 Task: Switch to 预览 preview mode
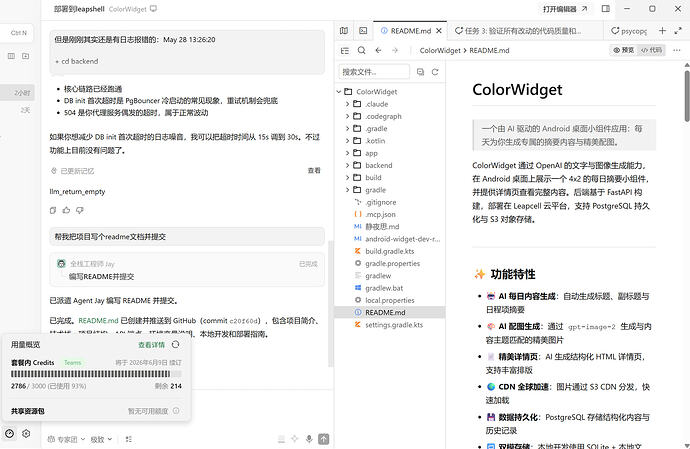click(624, 50)
